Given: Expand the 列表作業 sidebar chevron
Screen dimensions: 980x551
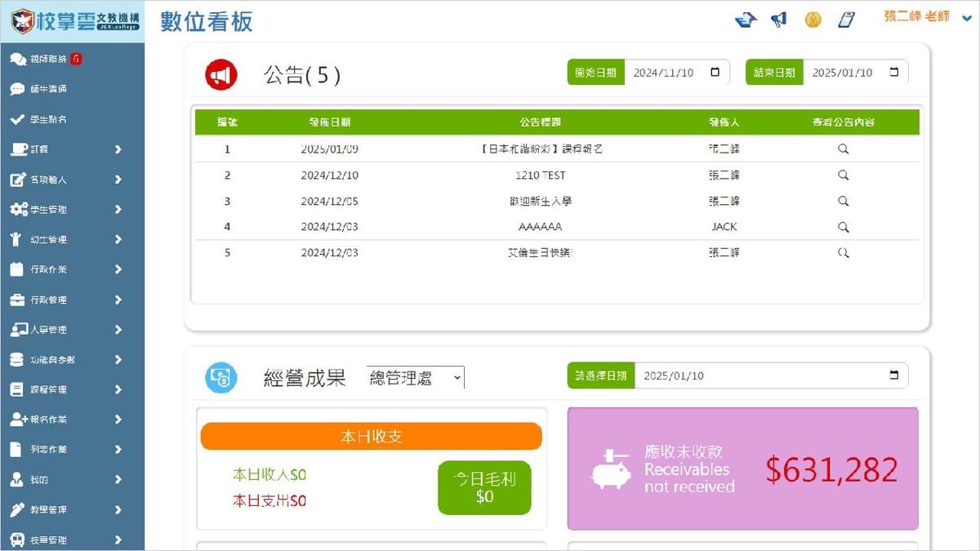Looking at the screenshot, I should click(118, 450).
